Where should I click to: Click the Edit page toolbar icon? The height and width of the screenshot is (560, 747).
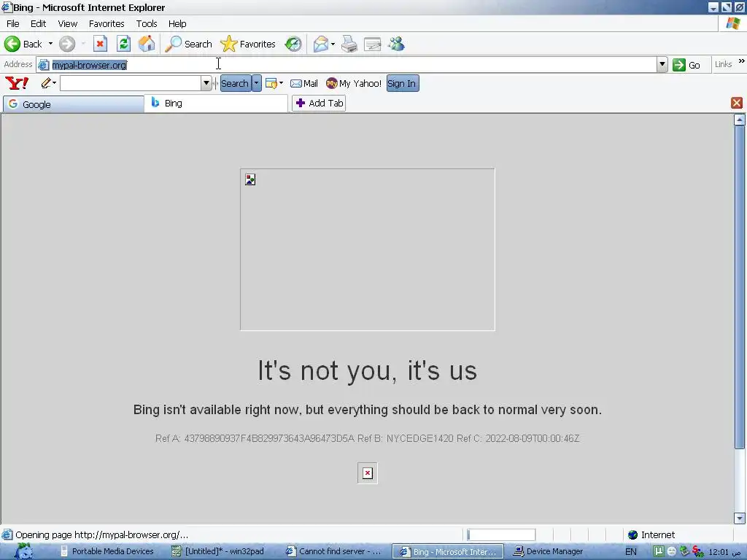373,44
